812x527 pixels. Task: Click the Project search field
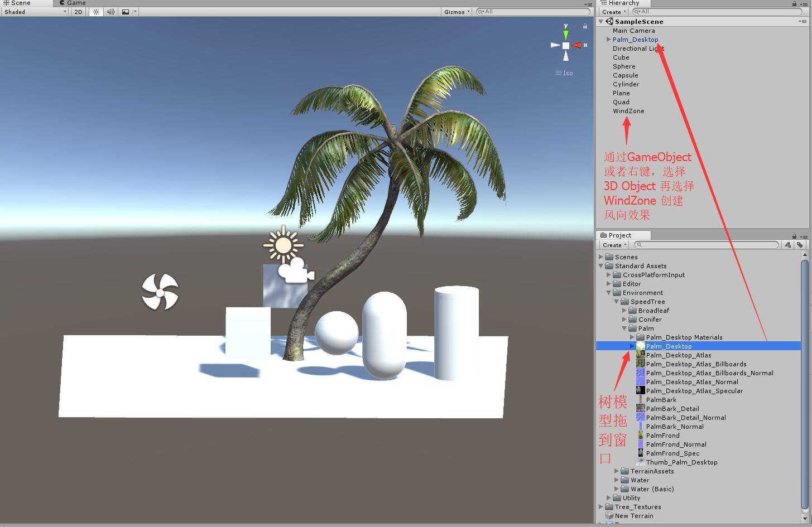(707, 245)
